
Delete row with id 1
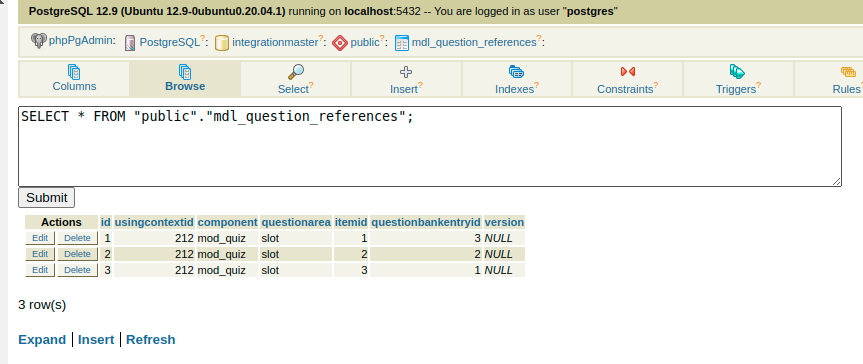click(x=77, y=238)
